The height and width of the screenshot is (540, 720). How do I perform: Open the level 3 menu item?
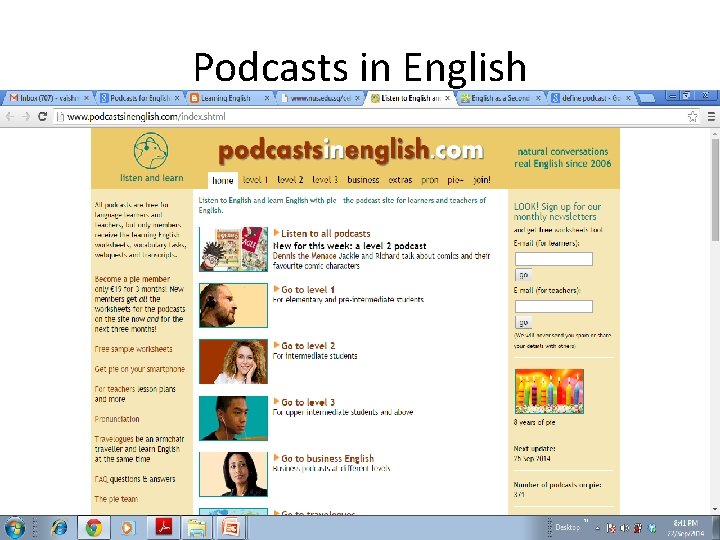325,180
